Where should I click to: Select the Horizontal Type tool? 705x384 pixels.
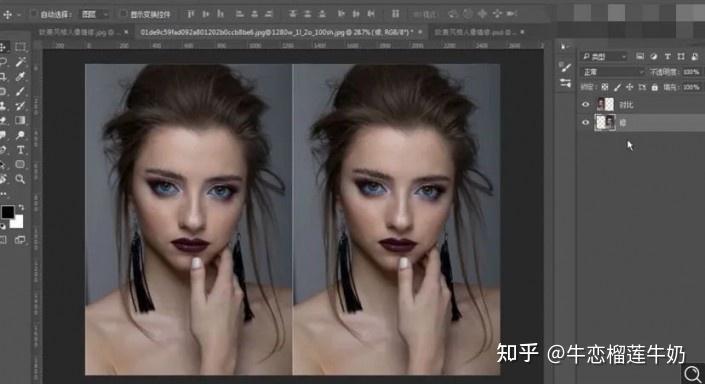pyautogui.click(x=20, y=150)
